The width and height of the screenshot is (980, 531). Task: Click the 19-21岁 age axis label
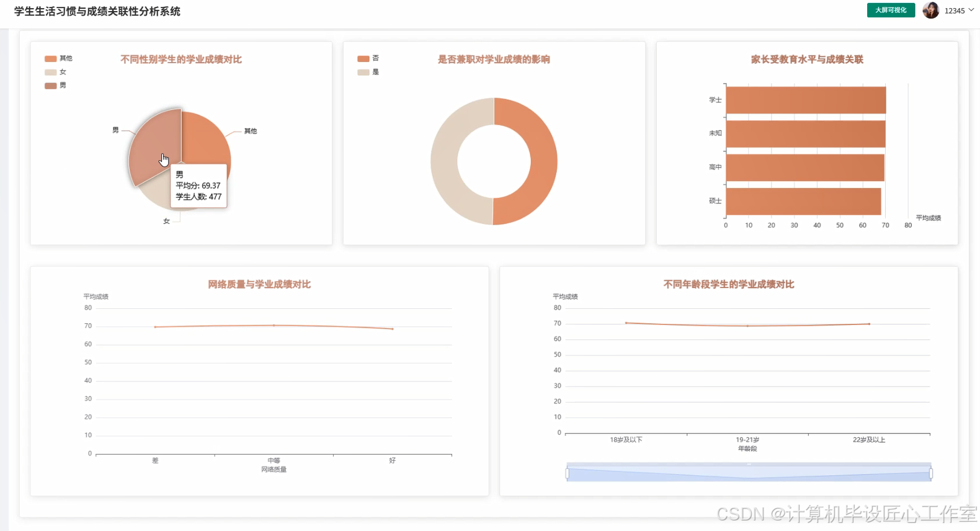click(747, 440)
